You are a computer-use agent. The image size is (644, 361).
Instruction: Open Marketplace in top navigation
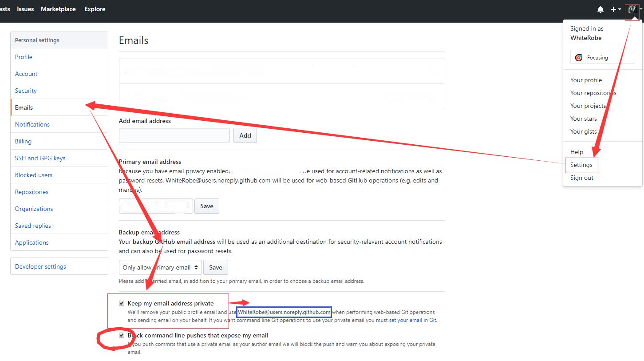coord(58,9)
